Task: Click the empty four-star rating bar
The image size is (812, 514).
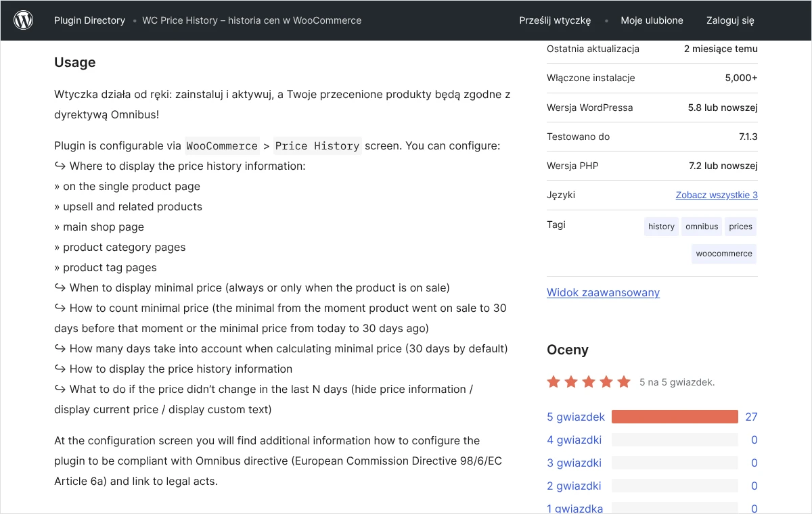Action: pos(675,440)
